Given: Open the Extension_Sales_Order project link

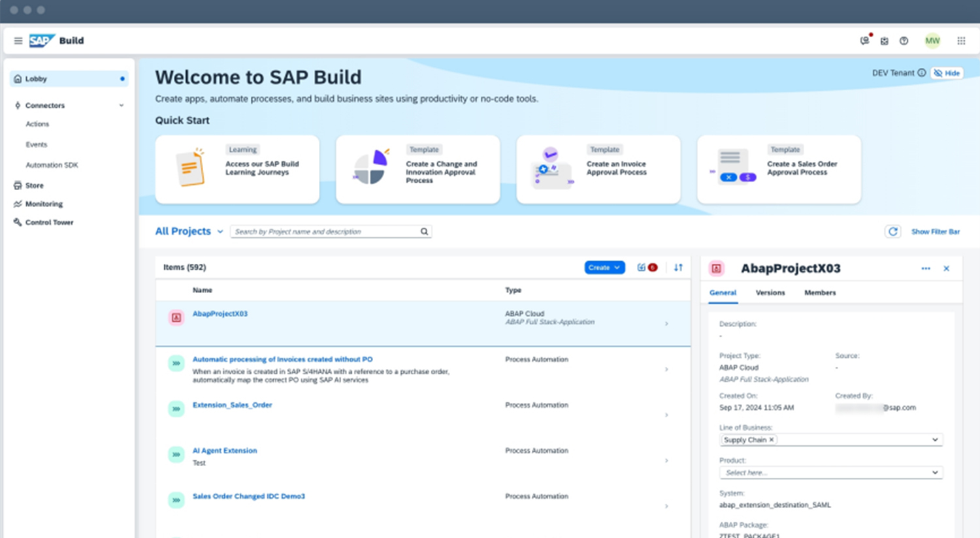Looking at the screenshot, I should point(232,405).
